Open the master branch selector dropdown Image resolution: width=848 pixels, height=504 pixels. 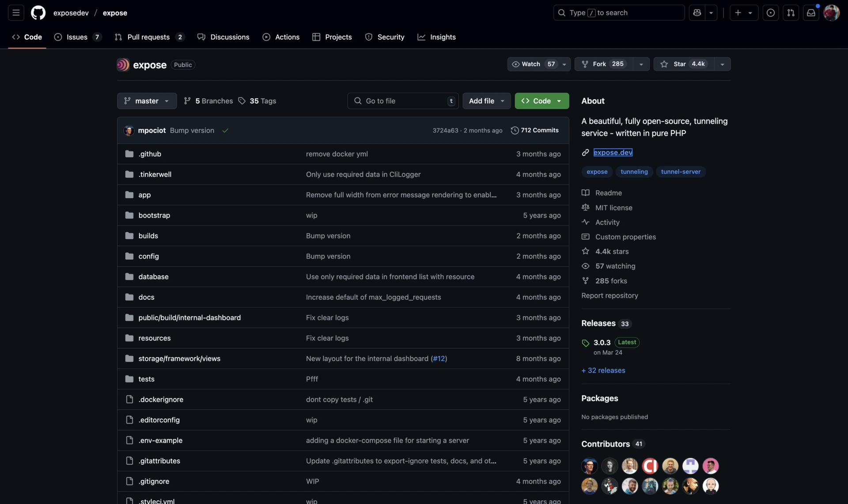click(x=147, y=101)
